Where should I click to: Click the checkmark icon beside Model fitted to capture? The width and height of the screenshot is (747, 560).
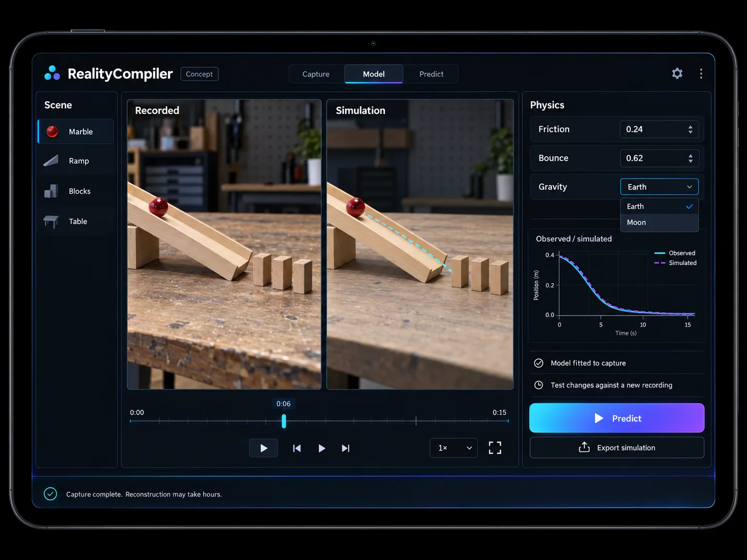(539, 363)
